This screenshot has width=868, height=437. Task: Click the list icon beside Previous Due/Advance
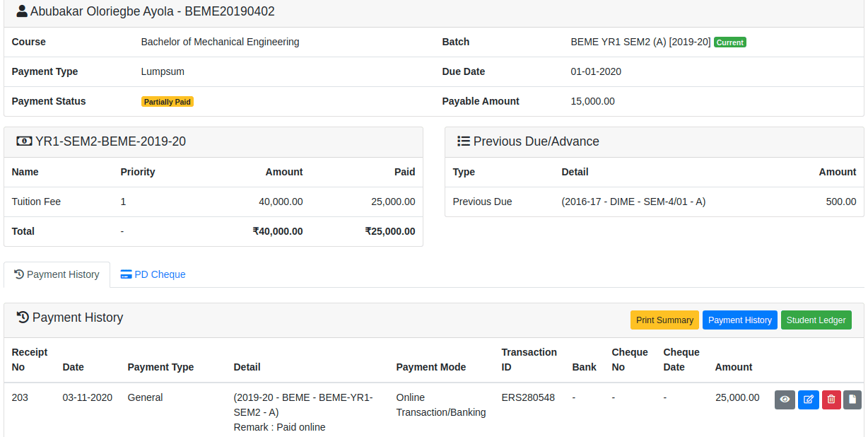tap(464, 141)
